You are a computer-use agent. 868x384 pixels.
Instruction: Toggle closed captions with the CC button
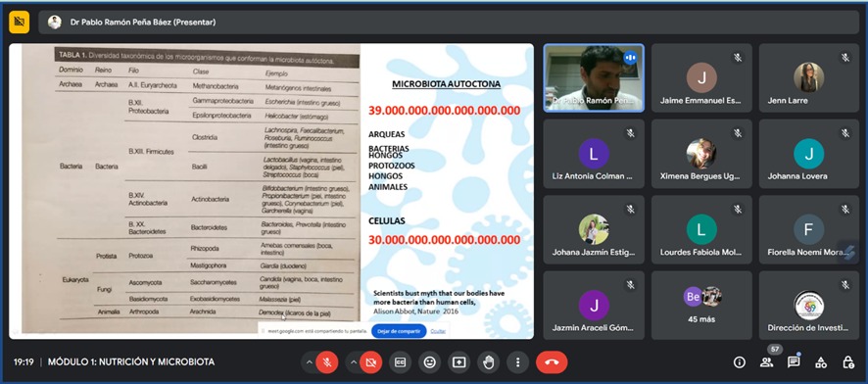(x=401, y=362)
